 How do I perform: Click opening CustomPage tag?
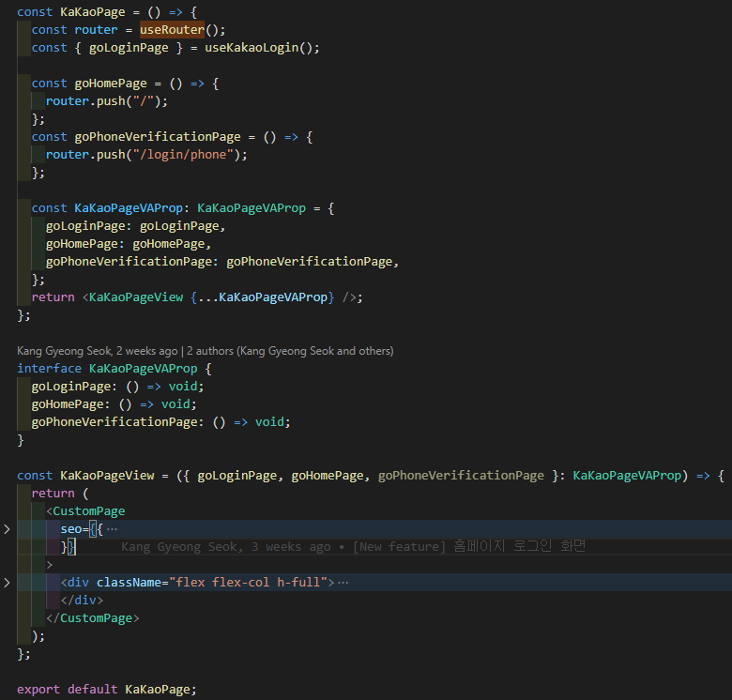click(85, 511)
